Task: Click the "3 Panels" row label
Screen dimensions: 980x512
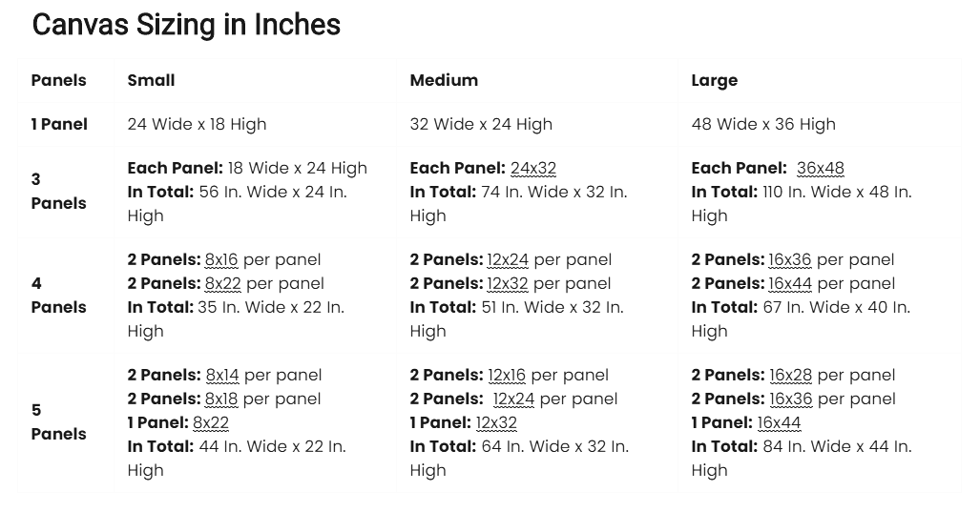Action: point(58,191)
